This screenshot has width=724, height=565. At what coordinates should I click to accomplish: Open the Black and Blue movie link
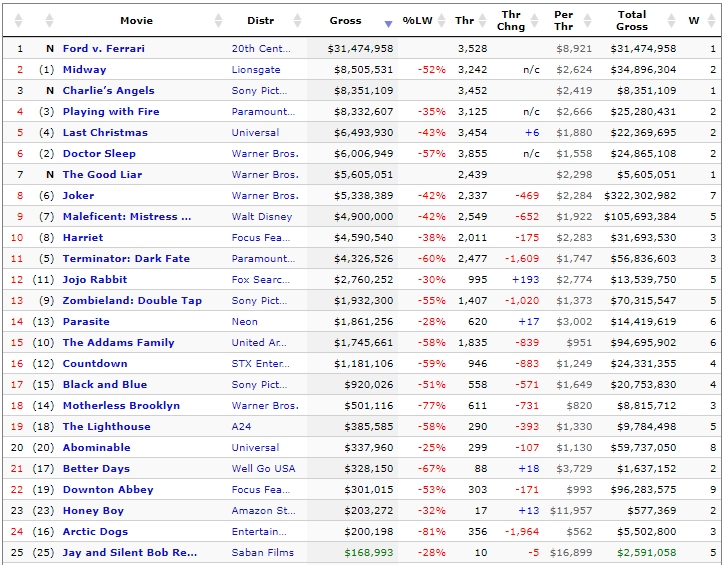point(105,385)
